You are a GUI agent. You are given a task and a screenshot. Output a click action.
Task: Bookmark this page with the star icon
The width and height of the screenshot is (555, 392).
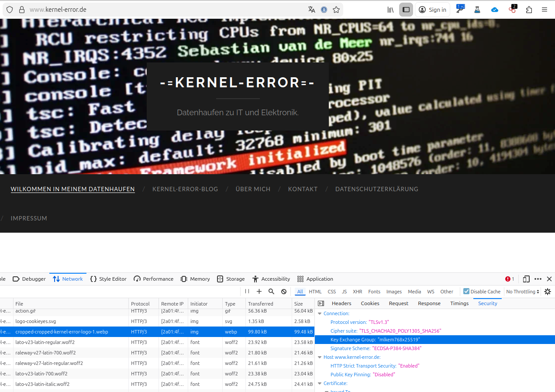(336, 10)
